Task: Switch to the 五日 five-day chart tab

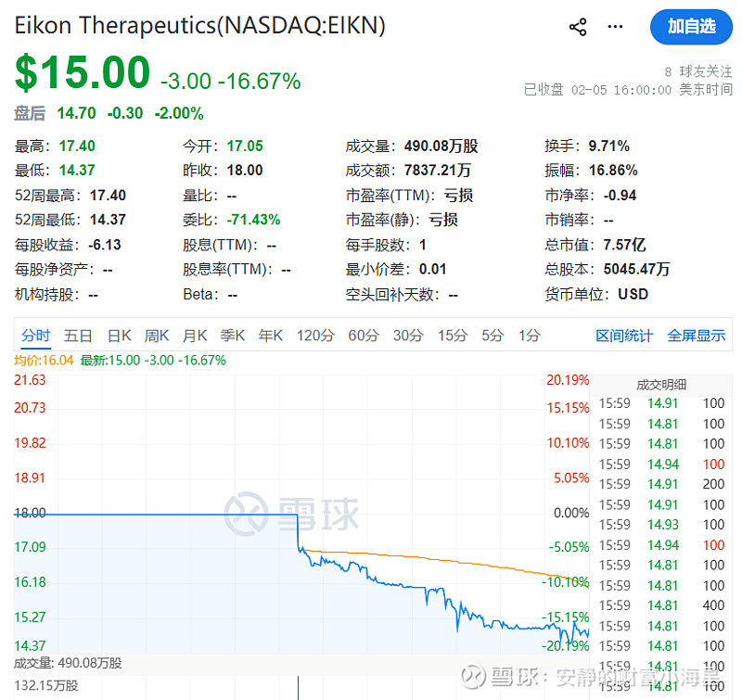Action: [78, 337]
